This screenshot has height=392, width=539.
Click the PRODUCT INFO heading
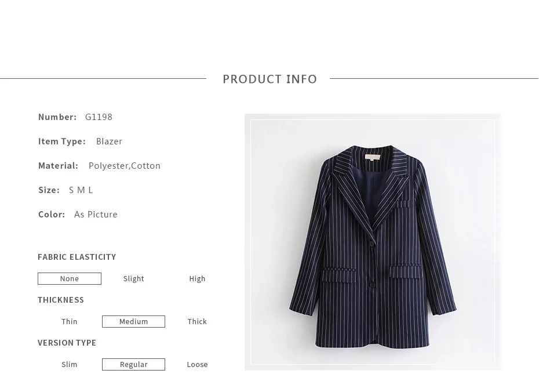(270, 79)
